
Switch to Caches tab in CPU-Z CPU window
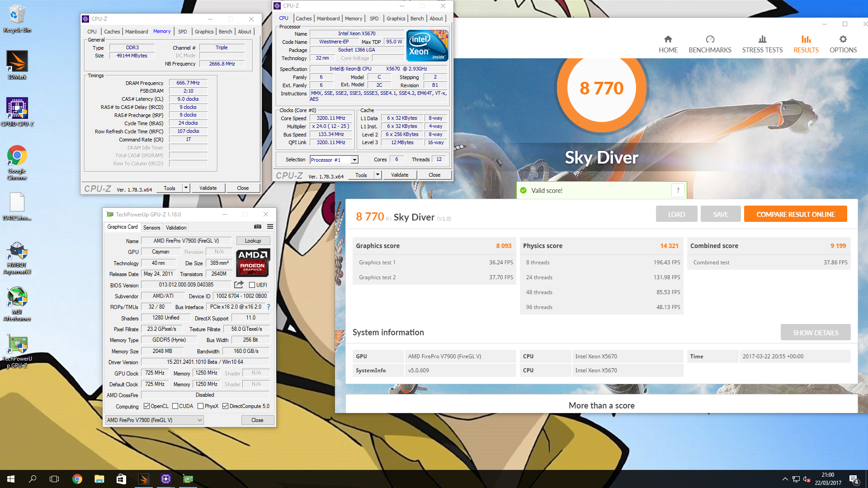point(303,19)
